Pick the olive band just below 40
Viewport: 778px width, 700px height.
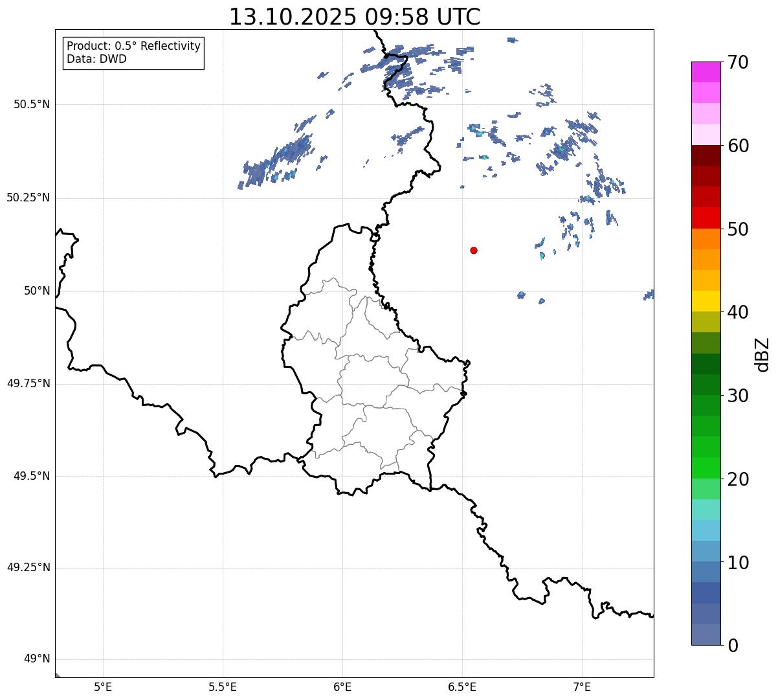pyautogui.click(x=706, y=322)
